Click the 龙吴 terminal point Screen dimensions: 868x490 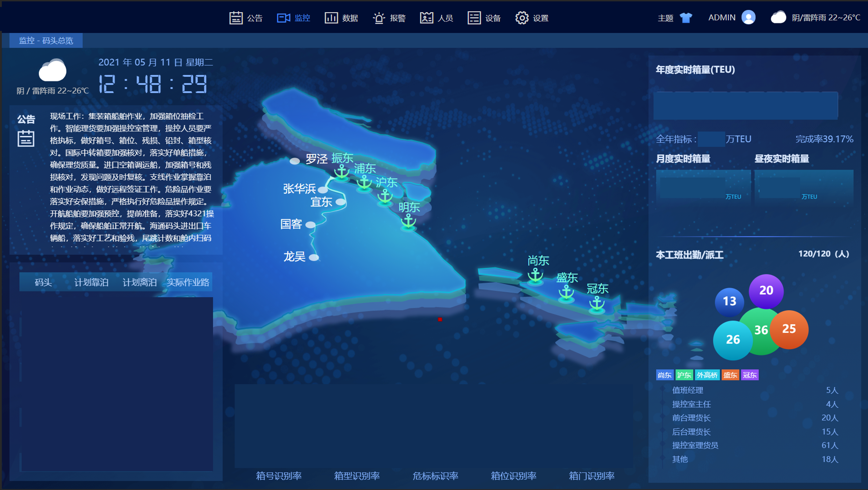tap(314, 258)
